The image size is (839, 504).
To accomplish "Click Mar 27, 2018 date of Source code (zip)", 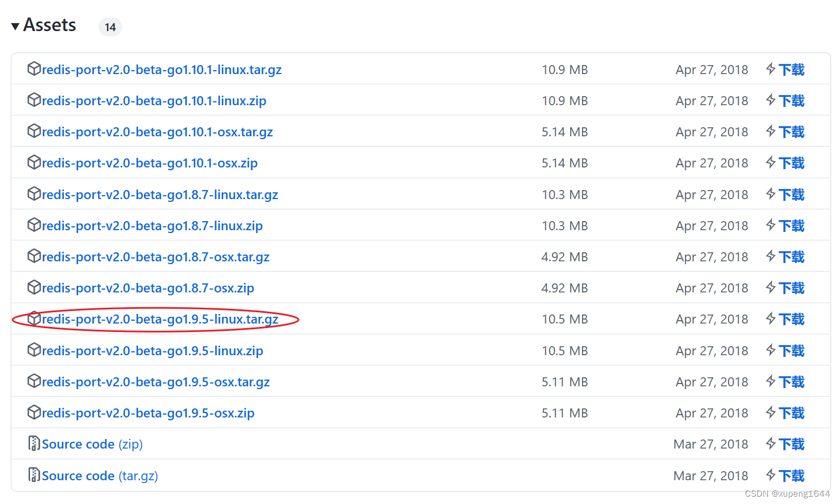I will coord(711,444).
